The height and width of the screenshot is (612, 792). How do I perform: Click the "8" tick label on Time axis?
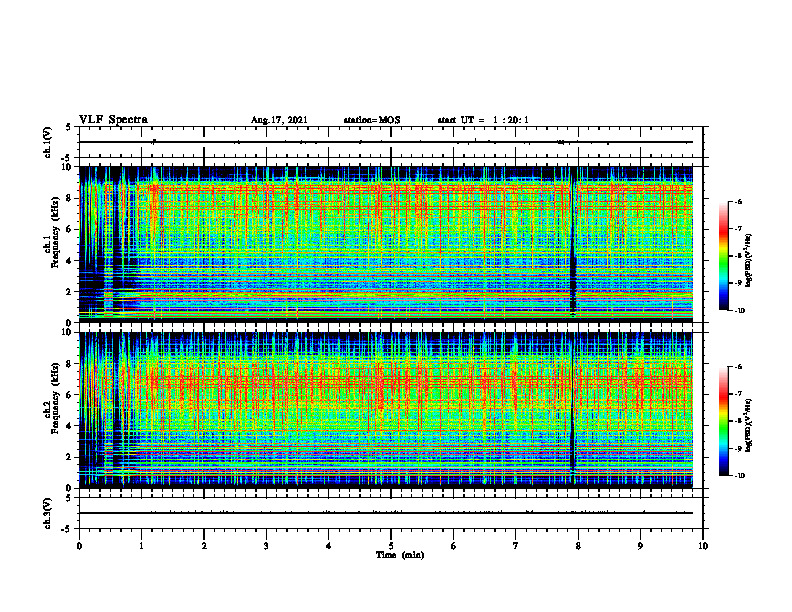click(x=578, y=546)
